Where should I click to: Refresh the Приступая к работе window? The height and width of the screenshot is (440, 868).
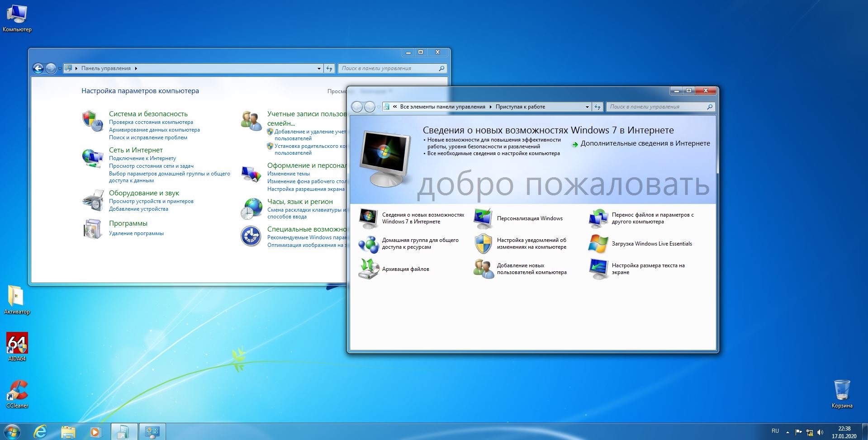(x=598, y=107)
